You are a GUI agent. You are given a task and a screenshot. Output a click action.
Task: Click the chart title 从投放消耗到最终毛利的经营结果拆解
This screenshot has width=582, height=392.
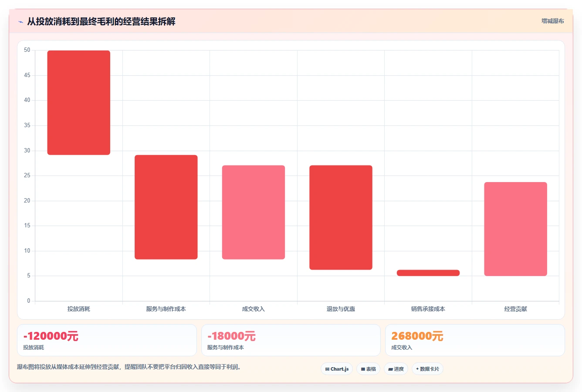tap(101, 21)
